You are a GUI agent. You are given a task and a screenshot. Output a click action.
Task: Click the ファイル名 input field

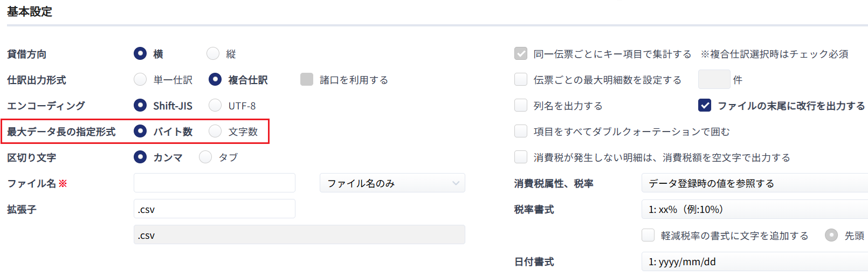pyautogui.click(x=215, y=183)
